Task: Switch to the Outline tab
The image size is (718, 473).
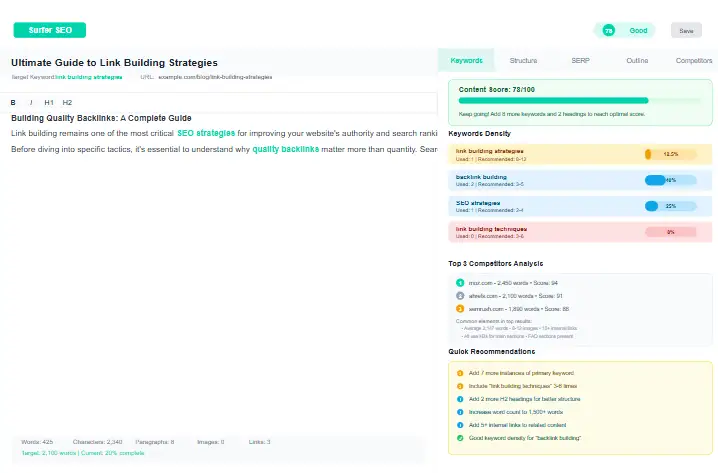Action: pyautogui.click(x=637, y=60)
